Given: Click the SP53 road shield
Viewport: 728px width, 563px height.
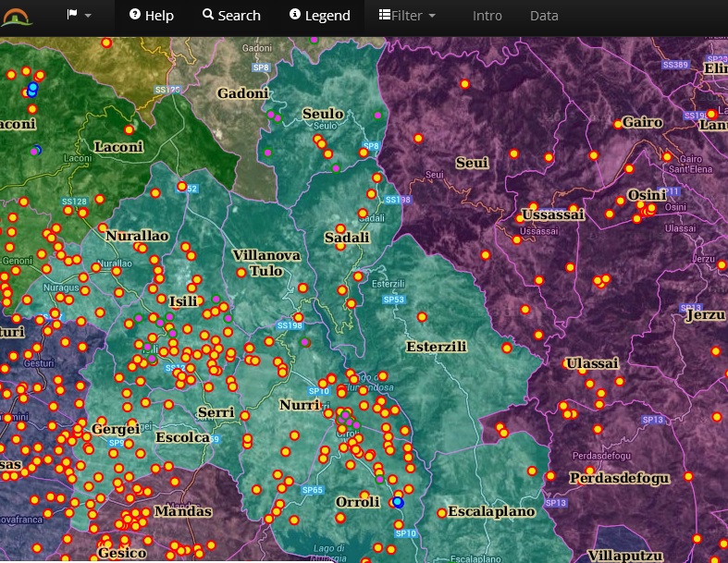Looking at the screenshot, I should click(395, 300).
